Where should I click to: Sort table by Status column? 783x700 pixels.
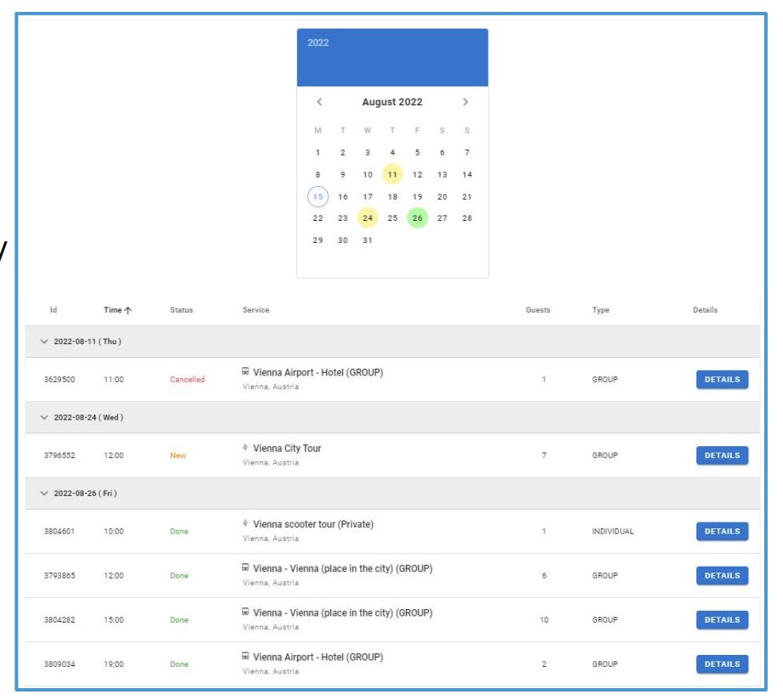(181, 310)
